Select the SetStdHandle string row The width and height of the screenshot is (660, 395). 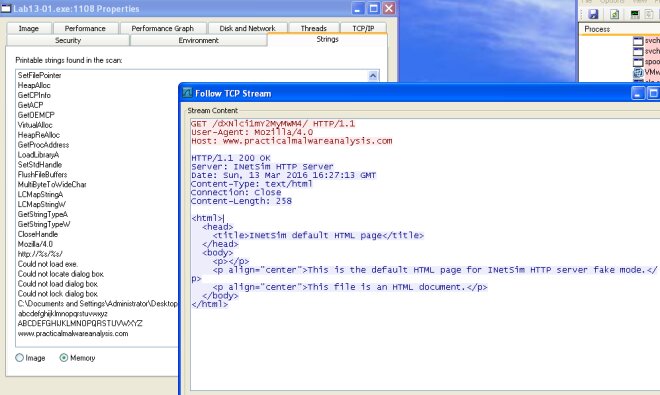point(40,165)
